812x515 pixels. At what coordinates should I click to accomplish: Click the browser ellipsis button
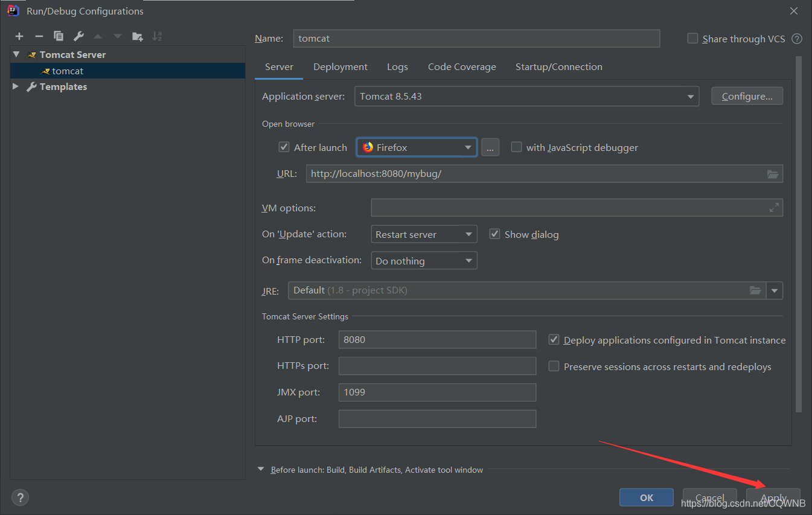[490, 147]
